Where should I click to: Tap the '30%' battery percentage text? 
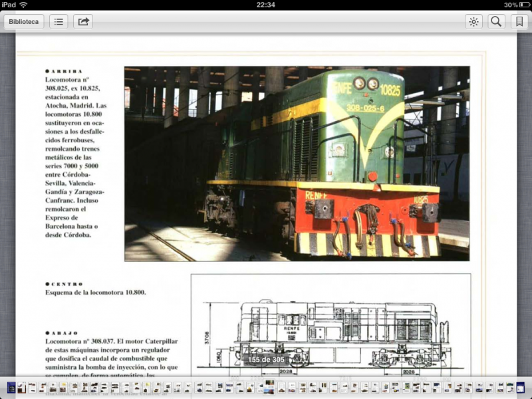point(511,5)
